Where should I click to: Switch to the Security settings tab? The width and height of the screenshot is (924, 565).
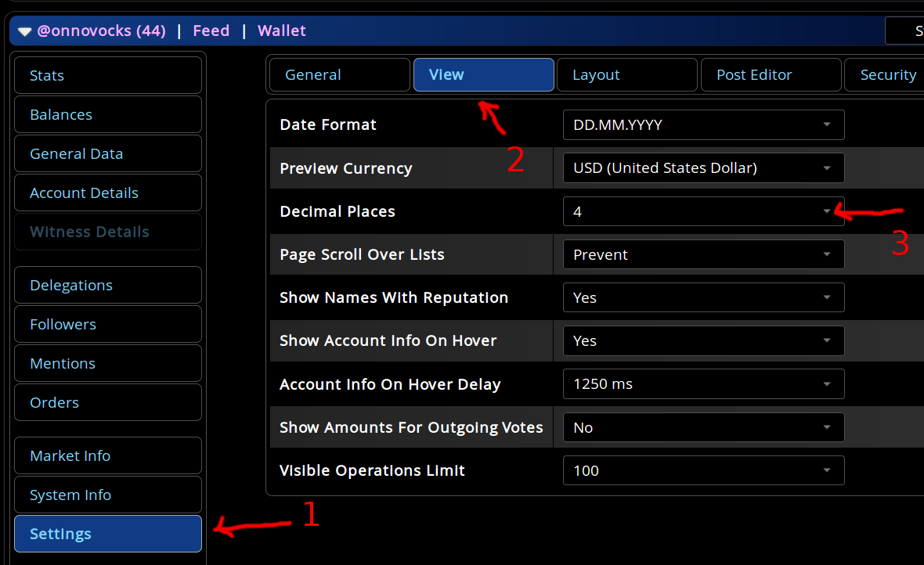(885, 75)
